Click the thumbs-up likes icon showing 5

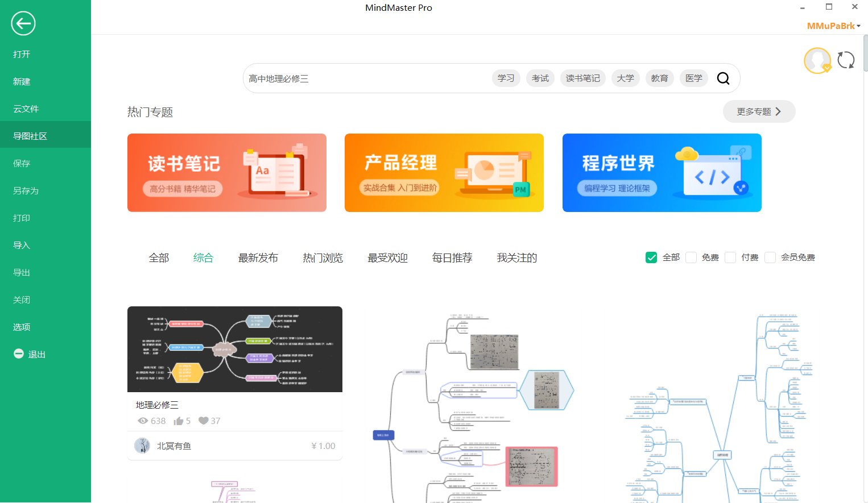click(179, 421)
